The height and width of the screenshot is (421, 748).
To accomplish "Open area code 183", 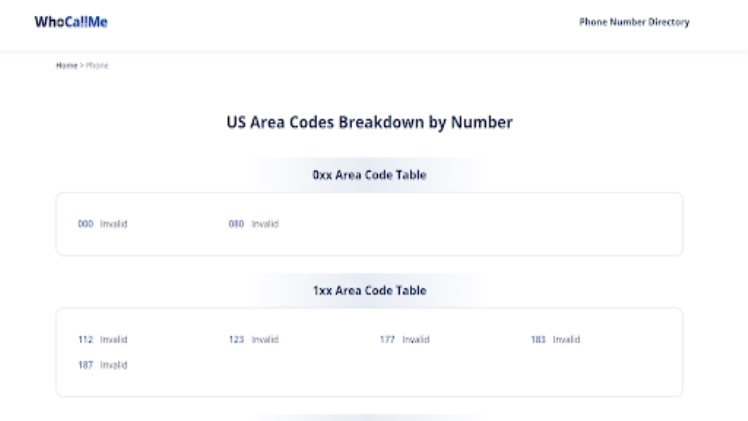I will coord(538,340).
